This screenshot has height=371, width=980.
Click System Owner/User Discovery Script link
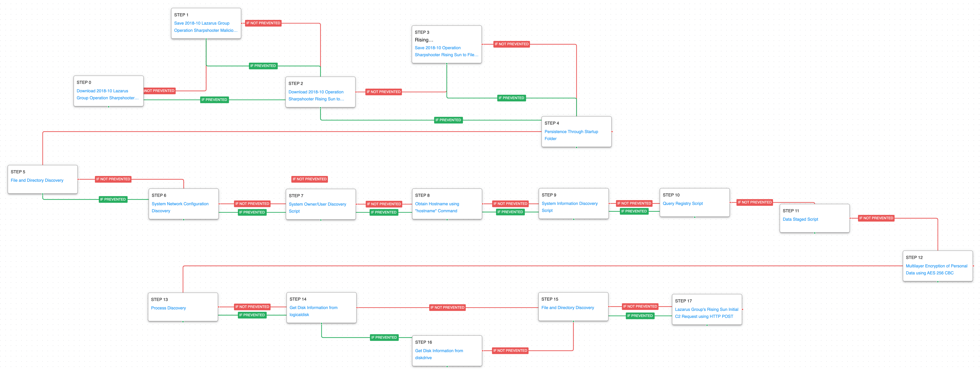point(317,205)
